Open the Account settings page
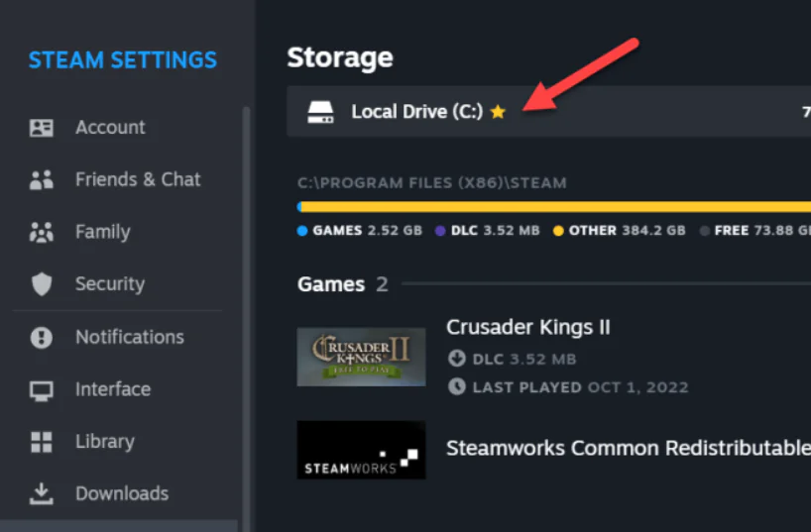Screen dimensions: 811x532 pyautogui.click(x=110, y=128)
